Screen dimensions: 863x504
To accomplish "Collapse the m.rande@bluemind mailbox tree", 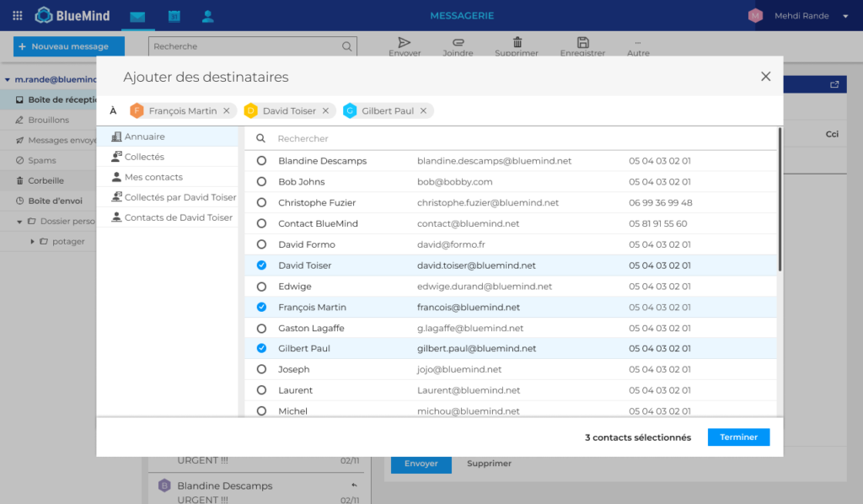I will pos(8,79).
